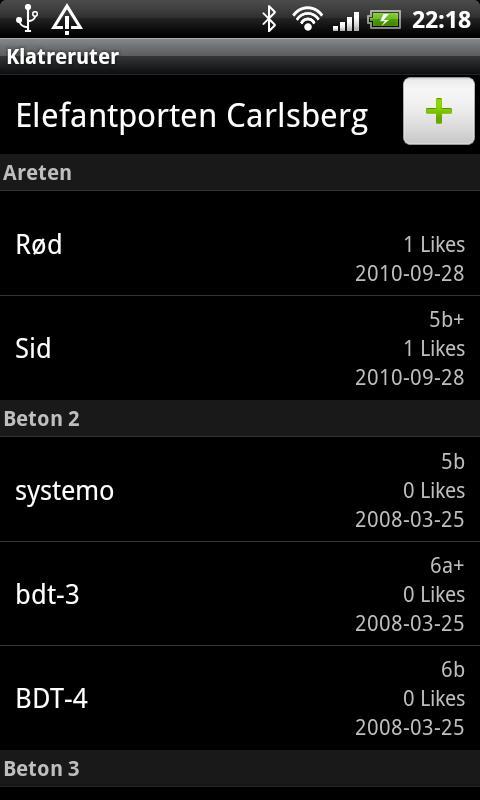Select the Areten section header
Viewport: 480px width, 800px height.
coord(240,173)
